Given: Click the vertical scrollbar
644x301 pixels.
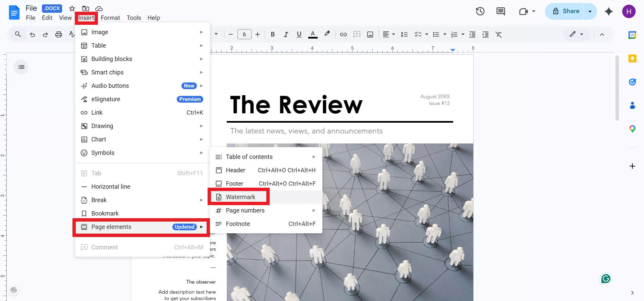Looking at the screenshot, I should pos(617,88).
